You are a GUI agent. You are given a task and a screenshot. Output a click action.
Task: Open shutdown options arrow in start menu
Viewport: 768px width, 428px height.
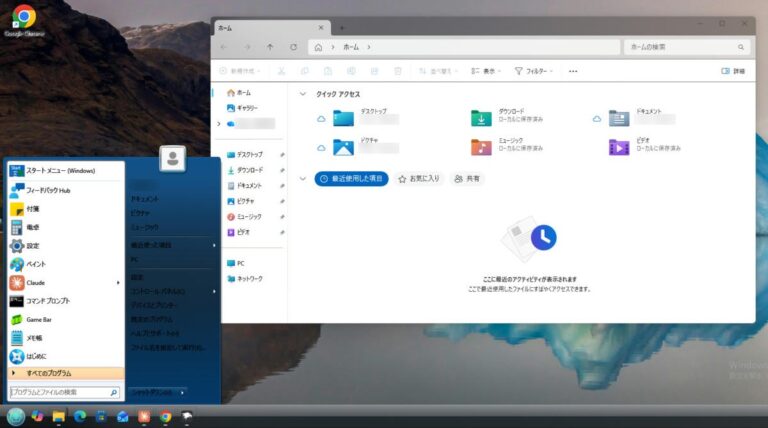pos(182,392)
